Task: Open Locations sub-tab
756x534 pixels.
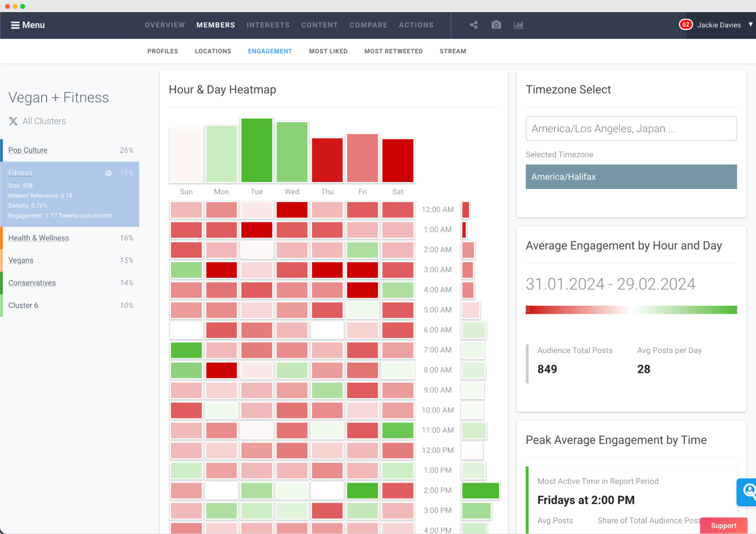Action: (x=213, y=51)
